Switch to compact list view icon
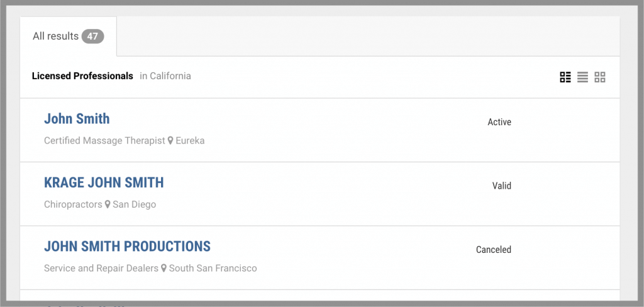The height and width of the screenshot is (307, 644). pyautogui.click(x=583, y=77)
